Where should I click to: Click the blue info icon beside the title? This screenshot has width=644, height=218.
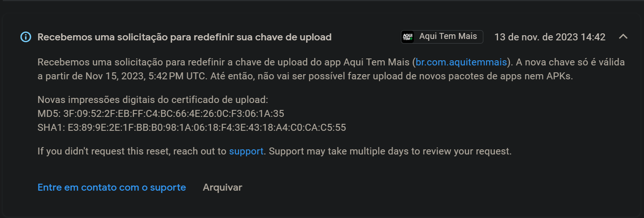click(26, 37)
